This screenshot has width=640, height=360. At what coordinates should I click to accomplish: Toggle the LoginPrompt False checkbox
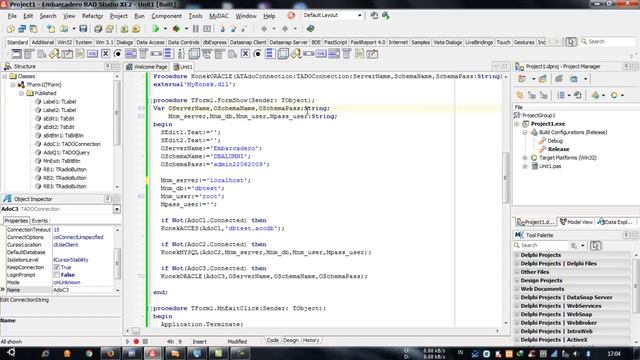click(57, 275)
